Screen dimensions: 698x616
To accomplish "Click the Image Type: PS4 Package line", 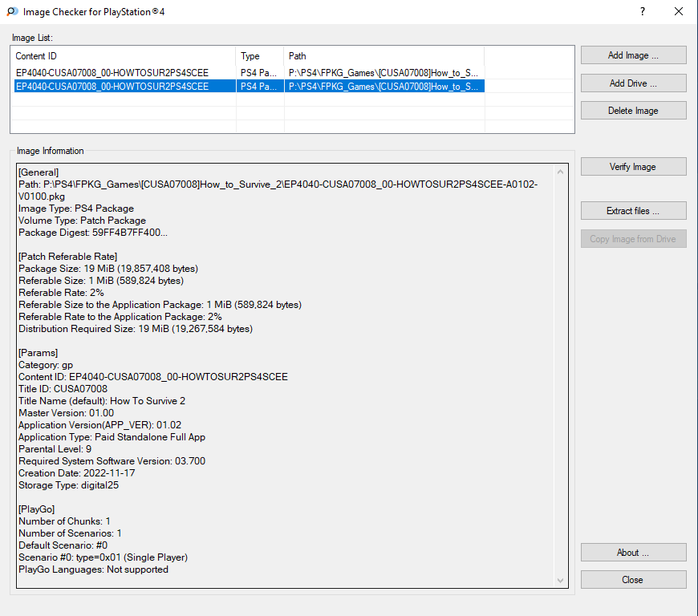I will point(76,209).
